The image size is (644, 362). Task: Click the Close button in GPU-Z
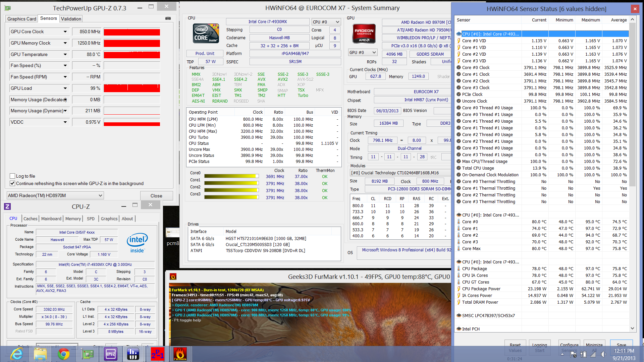coord(156,196)
